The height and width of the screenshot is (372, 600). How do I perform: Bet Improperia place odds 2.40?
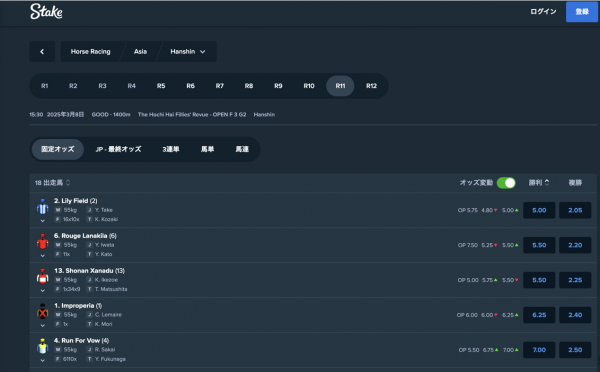[x=575, y=315]
